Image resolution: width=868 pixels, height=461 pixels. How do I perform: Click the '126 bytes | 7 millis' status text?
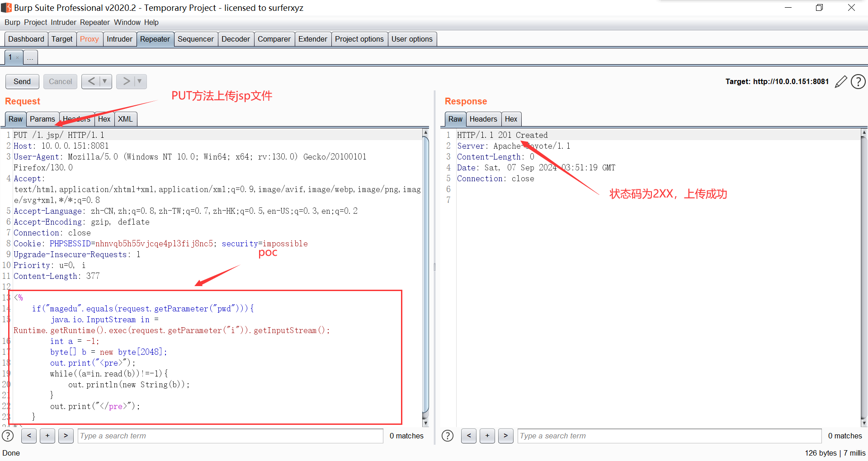click(835, 453)
